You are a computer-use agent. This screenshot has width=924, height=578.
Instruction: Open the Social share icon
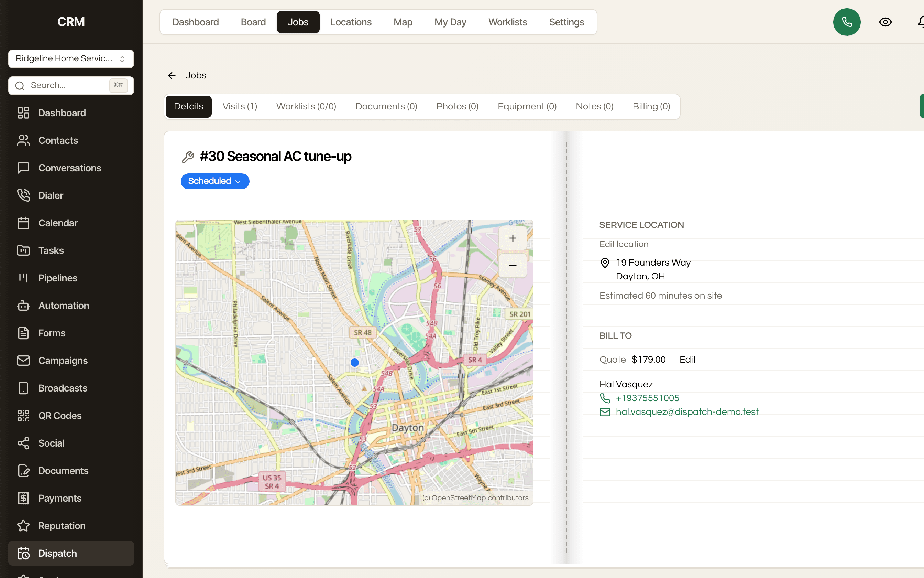click(23, 443)
